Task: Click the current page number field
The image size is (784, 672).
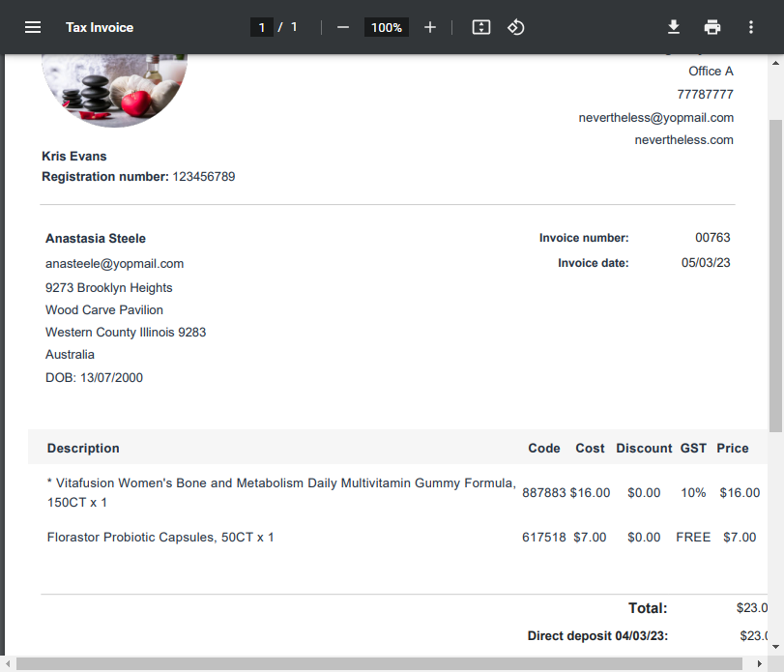Action: point(261,27)
